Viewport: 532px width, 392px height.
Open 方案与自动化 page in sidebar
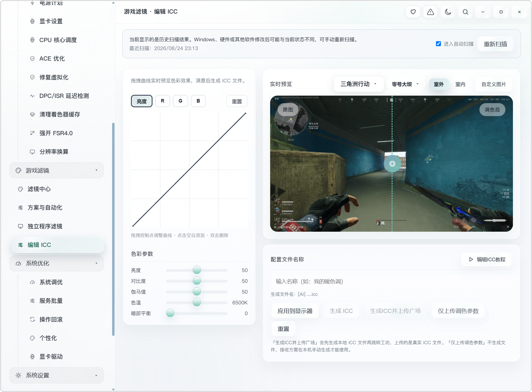pyautogui.click(x=58, y=208)
